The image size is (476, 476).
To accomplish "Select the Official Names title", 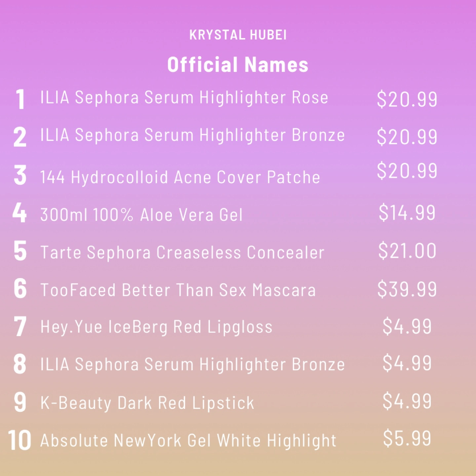I will pos(238,64).
